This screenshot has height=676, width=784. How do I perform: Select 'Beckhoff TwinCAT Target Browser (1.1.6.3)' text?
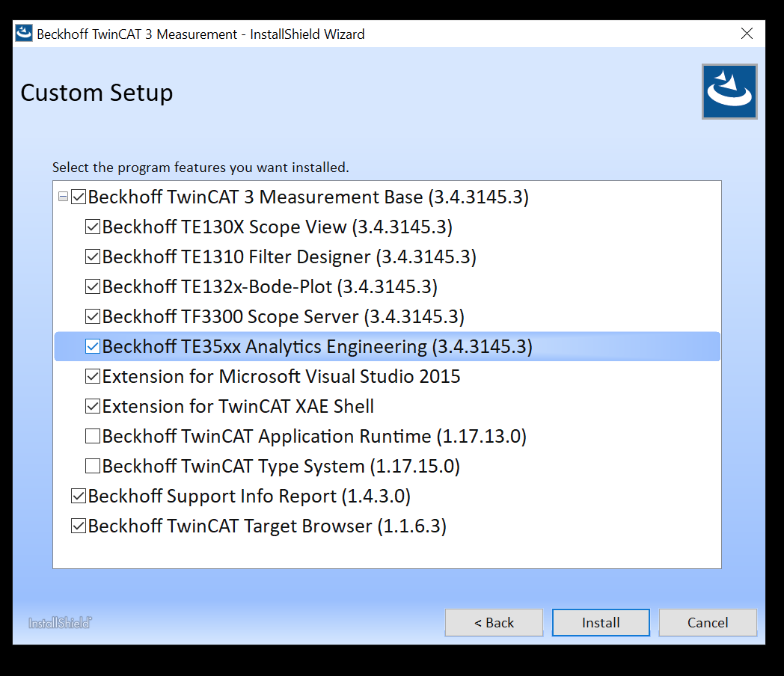[267, 526]
